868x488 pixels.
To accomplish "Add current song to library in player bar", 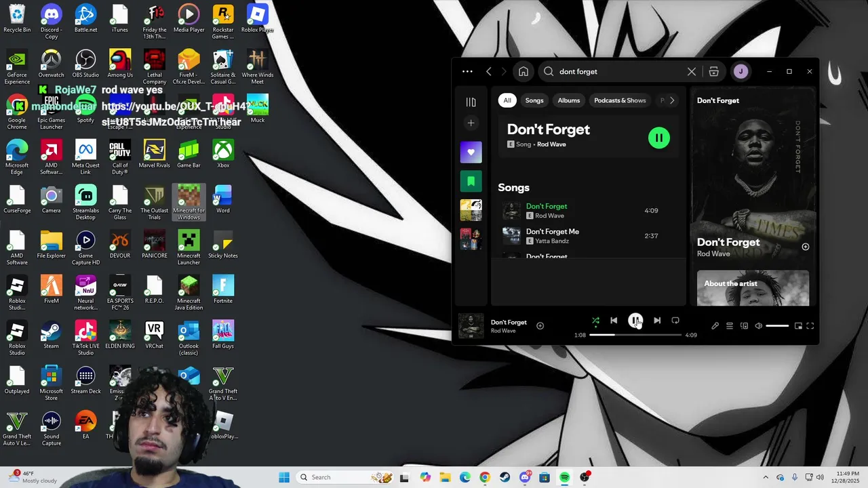I will (x=540, y=326).
